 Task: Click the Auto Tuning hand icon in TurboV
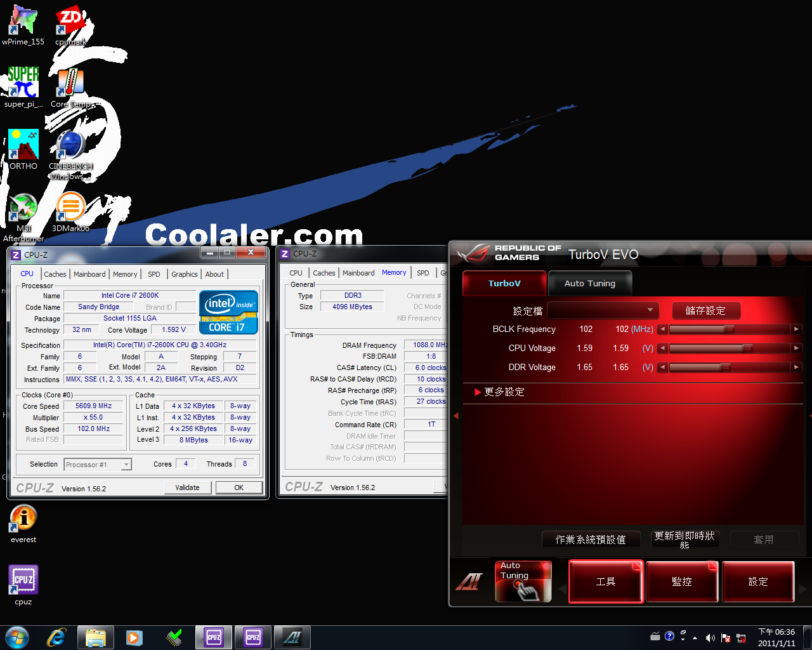[x=523, y=581]
